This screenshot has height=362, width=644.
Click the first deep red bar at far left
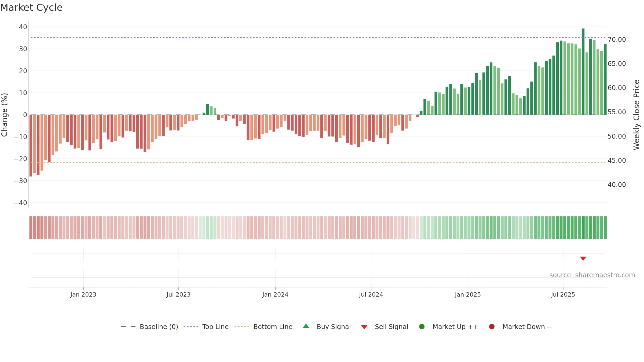click(31, 146)
